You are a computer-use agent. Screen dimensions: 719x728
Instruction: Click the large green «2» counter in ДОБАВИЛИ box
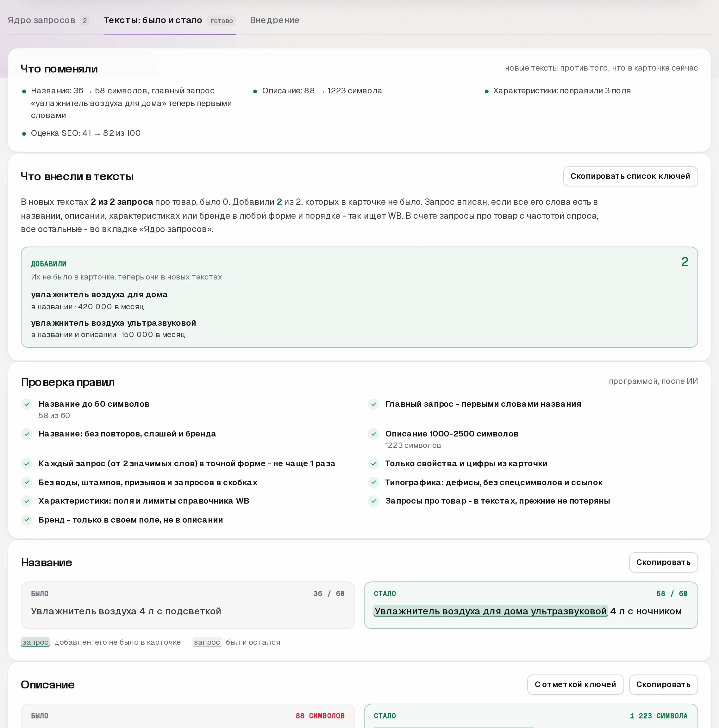[x=685, y=262]
